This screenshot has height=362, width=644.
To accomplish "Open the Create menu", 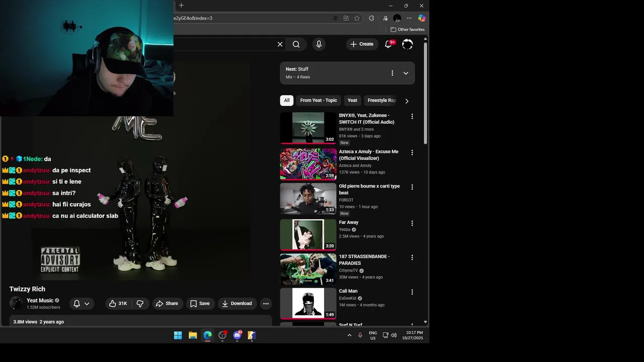I will (x=362, y=44).
